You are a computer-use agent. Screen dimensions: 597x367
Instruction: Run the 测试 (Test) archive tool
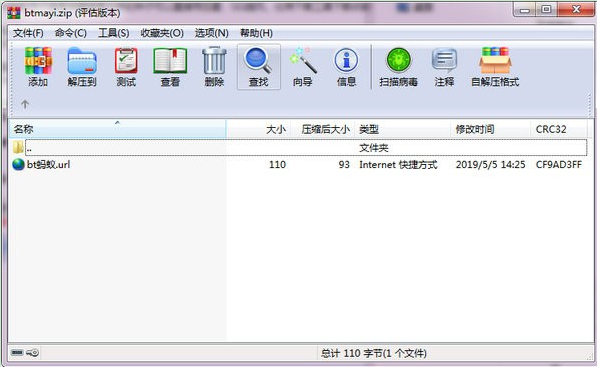tap(126, 67)
